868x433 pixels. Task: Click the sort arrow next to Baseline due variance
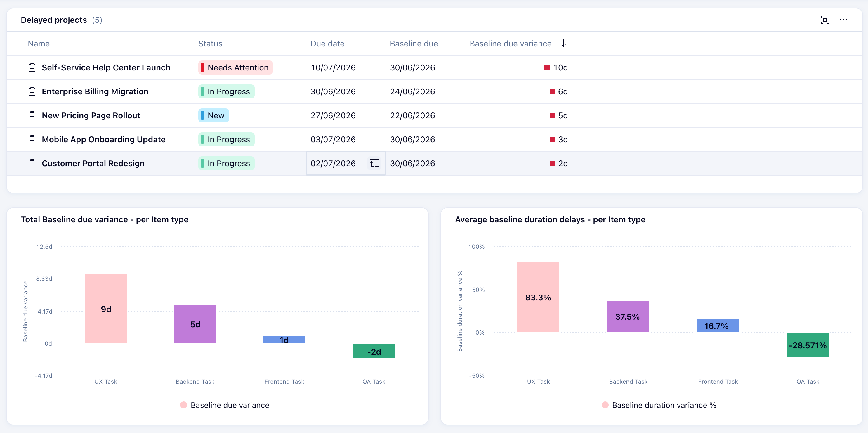pyautogui.click(x=564, y=44)
